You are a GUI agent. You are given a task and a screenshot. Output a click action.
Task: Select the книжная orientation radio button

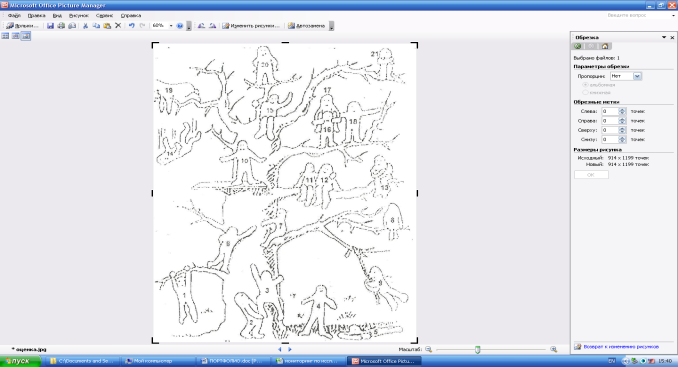pos(585,93)
